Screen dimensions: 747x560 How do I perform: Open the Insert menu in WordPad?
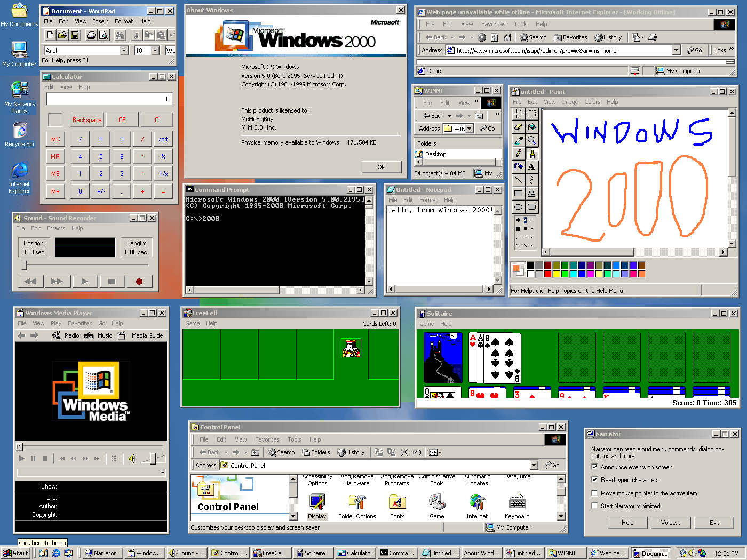pyautogui.click(x=101, y=21)
